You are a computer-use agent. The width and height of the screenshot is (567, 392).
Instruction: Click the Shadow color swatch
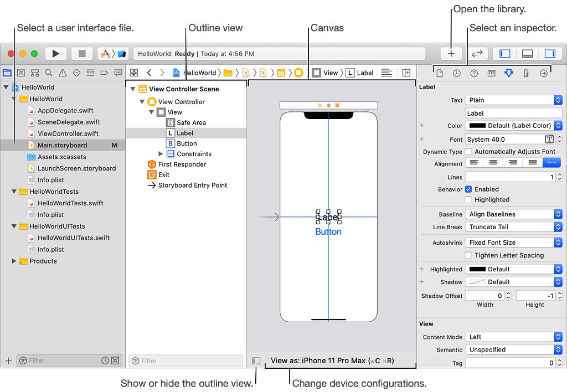tap(477, 282)
